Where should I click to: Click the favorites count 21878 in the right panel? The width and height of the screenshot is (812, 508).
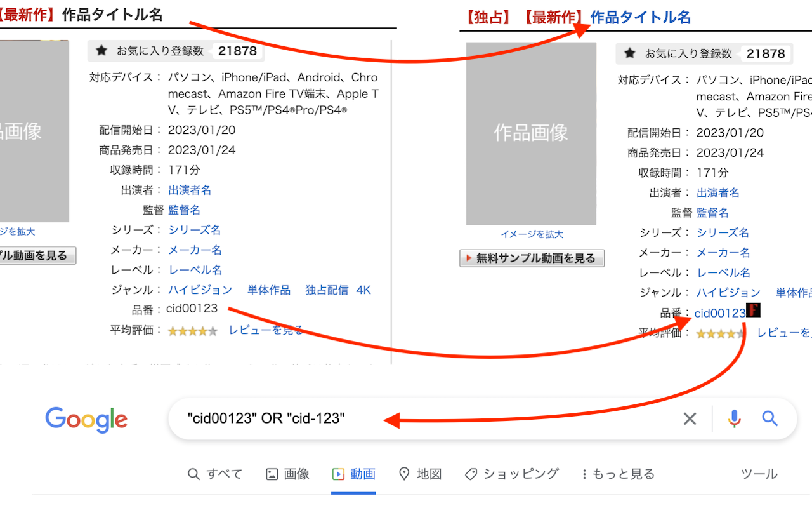tap(766, 53)
